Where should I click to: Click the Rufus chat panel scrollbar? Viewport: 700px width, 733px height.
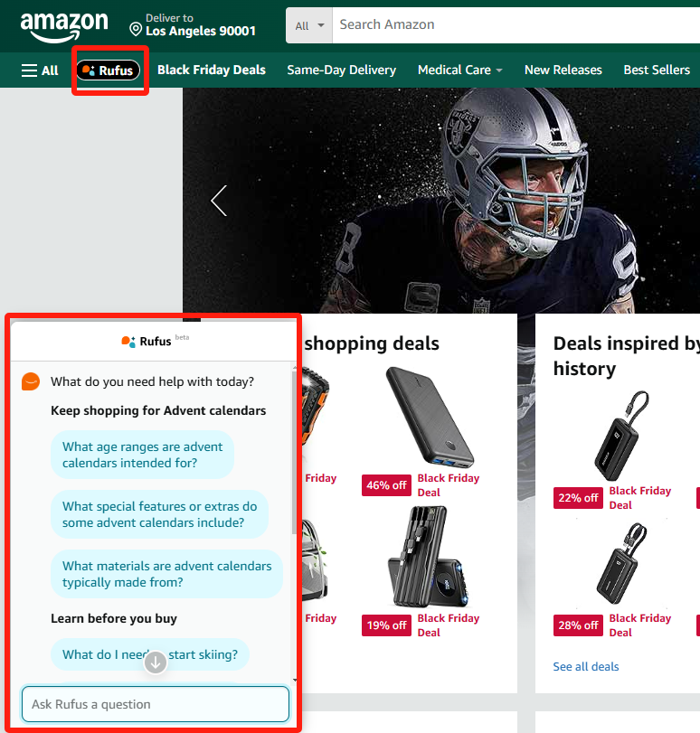click(x=293, y=452)
